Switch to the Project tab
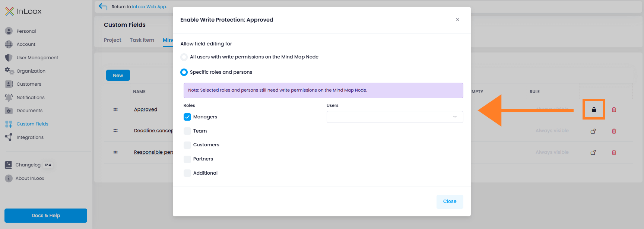This screenshot has height=229, width=644. pyautogui.click(x=112, y=40)
